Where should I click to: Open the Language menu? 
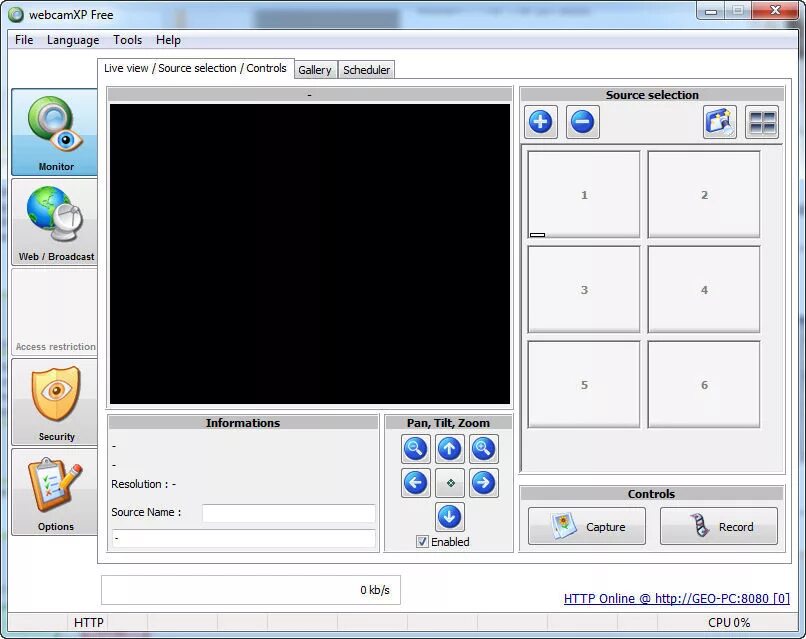[x=73, y=40]
